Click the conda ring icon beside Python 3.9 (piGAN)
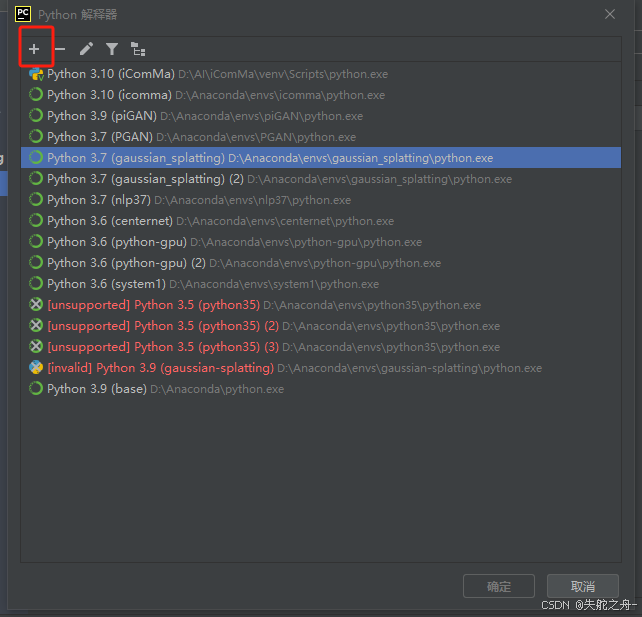This screenshot has height=617, width=642. point(36,115)
